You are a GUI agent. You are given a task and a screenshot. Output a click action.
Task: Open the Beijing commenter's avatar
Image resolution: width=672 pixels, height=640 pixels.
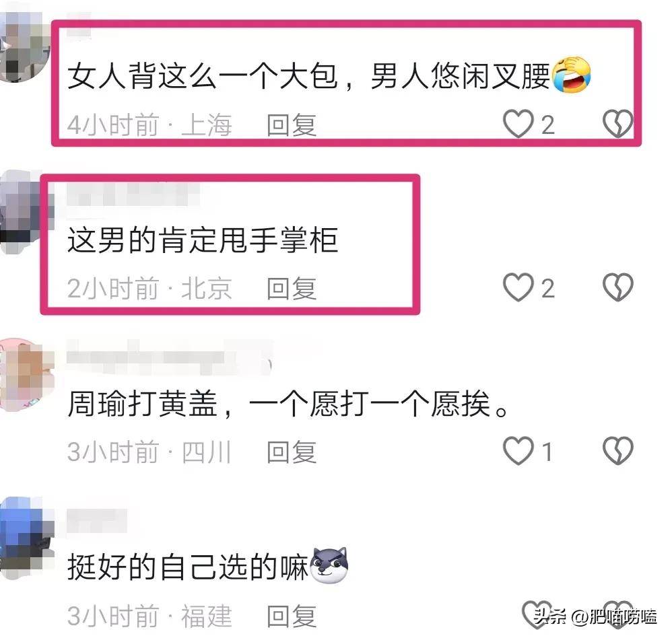25,211
